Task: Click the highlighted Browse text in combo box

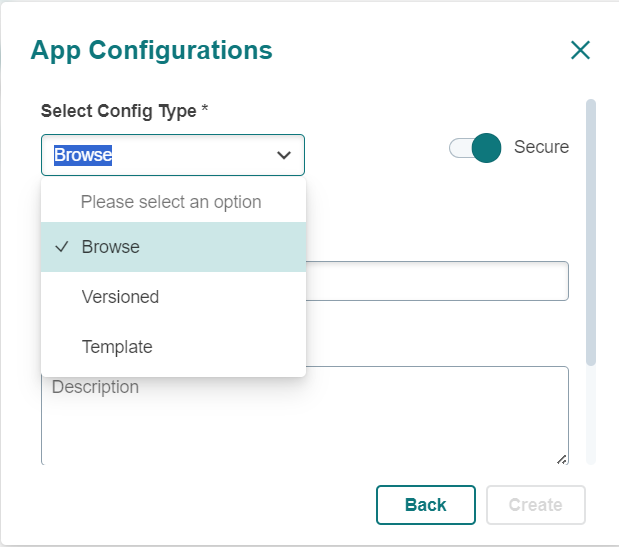Action: [83, 155]
